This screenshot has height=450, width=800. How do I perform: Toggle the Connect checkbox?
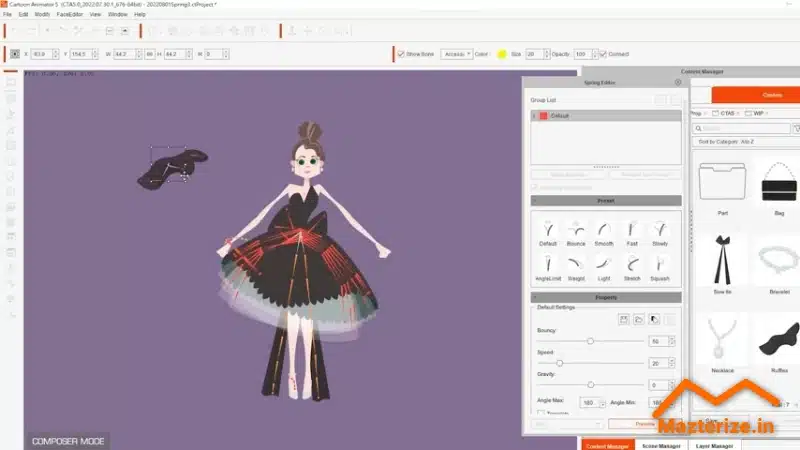click(603, 54)
